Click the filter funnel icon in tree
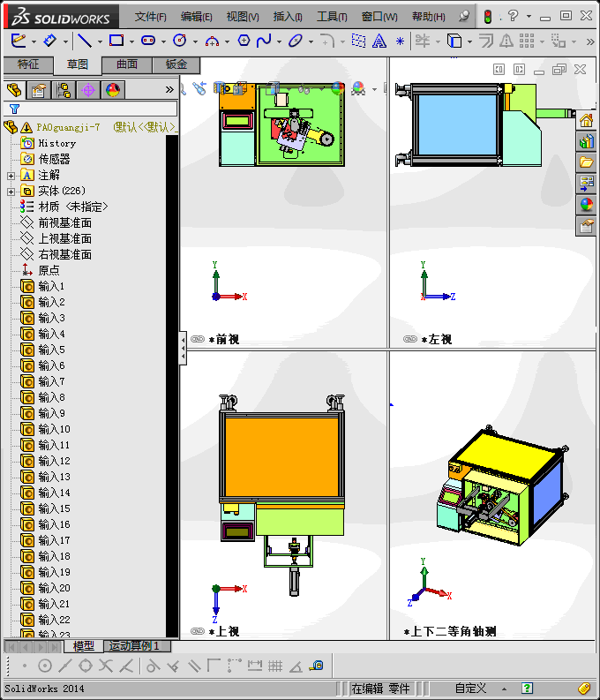Screen dimensions: 600x700 [x=15, y=109]
